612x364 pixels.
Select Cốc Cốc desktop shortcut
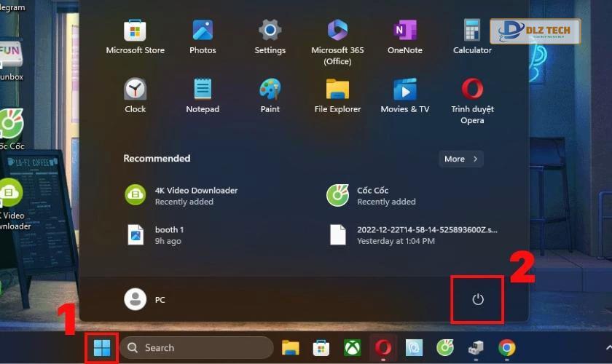(12, 129)
